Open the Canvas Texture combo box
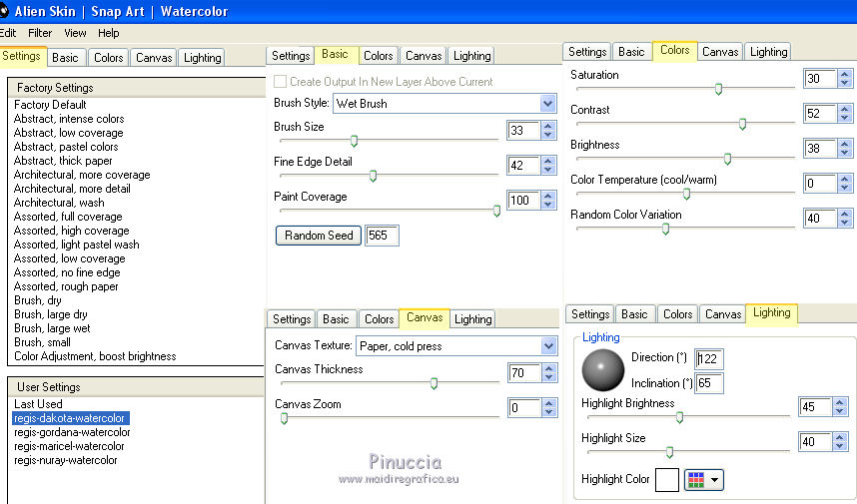The height and width of the screenshot is (504, 857). (548, 346)
